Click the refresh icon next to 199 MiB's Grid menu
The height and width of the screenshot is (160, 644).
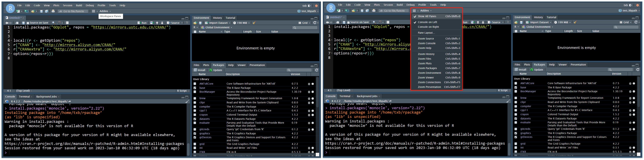click(636, 22)
